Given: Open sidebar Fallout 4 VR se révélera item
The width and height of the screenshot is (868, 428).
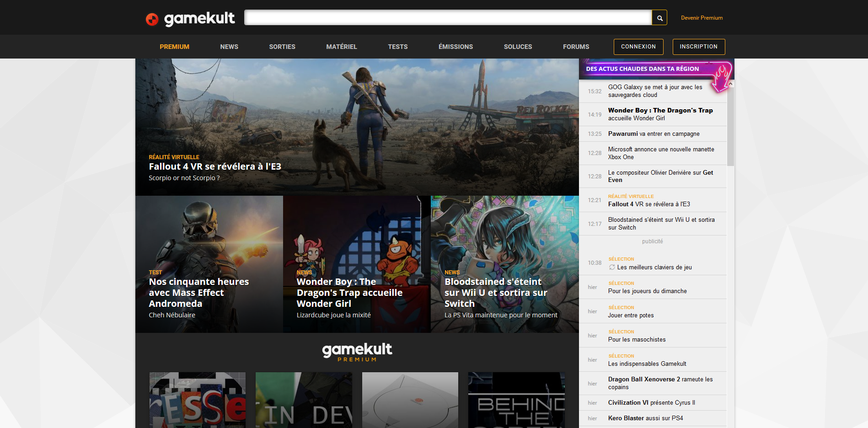Looking at the screenshot, I should coord(649,204).
